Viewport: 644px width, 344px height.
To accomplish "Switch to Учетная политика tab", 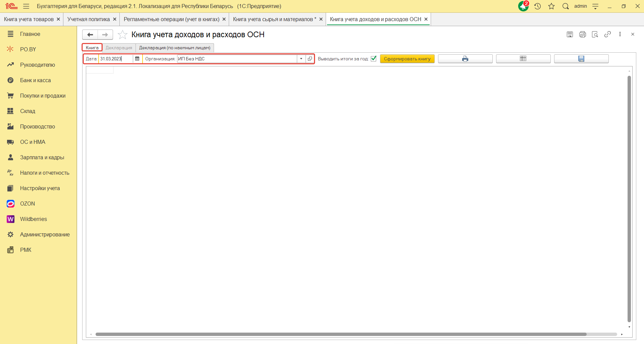I will [x=88, y=19].
